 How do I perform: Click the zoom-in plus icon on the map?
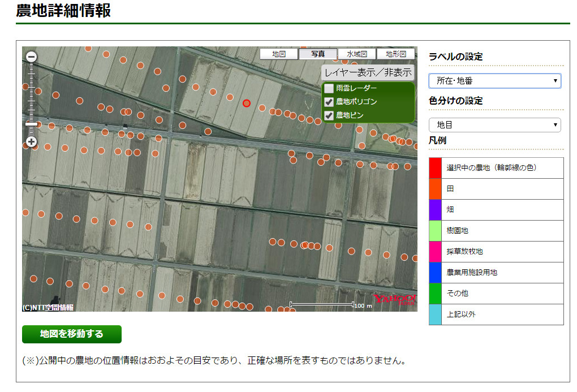pos(31,141)
